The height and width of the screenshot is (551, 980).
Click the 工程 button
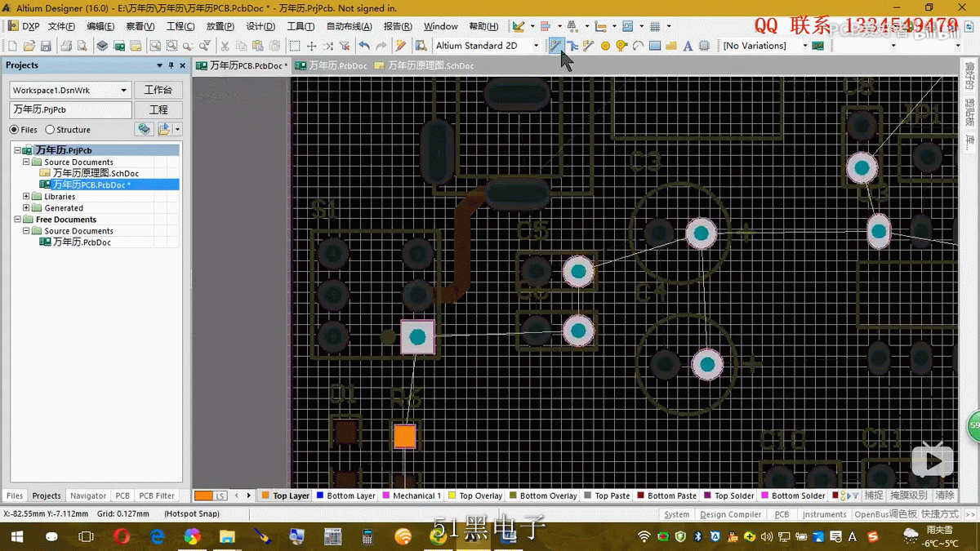(158, 109)
